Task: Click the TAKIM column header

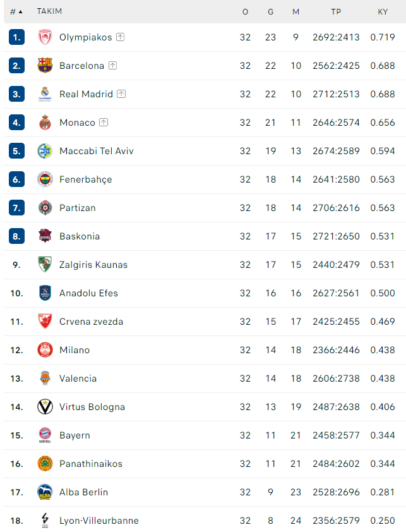Action: tap(49, 11)
